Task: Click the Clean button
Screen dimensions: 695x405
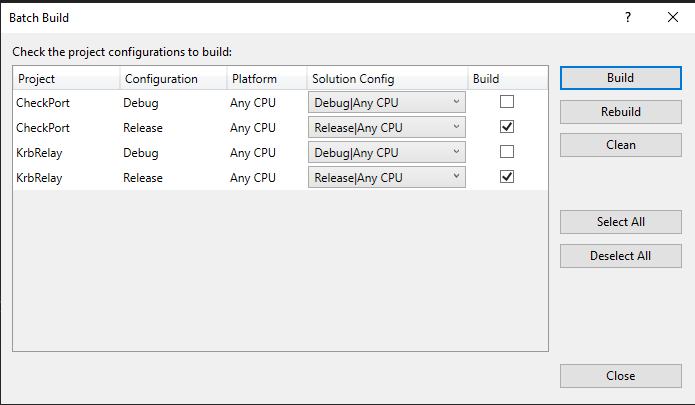Action: click(x=620, y=145)
